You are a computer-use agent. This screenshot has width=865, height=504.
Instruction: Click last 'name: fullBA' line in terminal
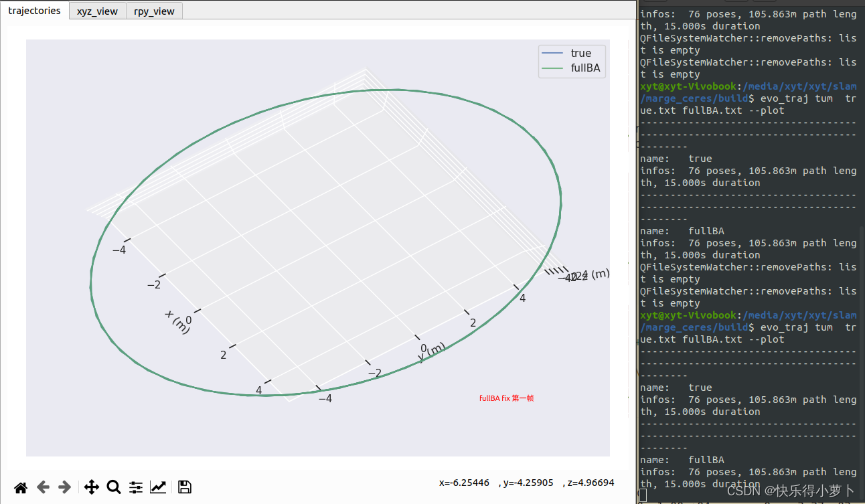point(682,460)
